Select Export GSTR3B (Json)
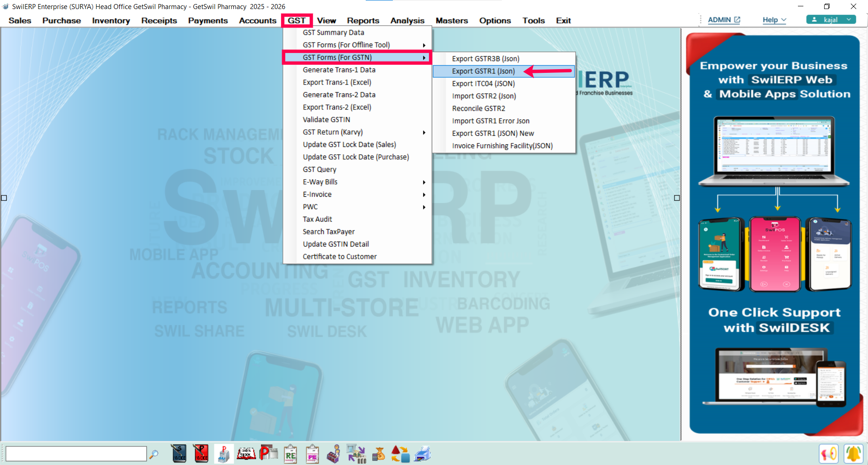Image resolution: width=868 pixels, height=465 pixels. (504, 59)
